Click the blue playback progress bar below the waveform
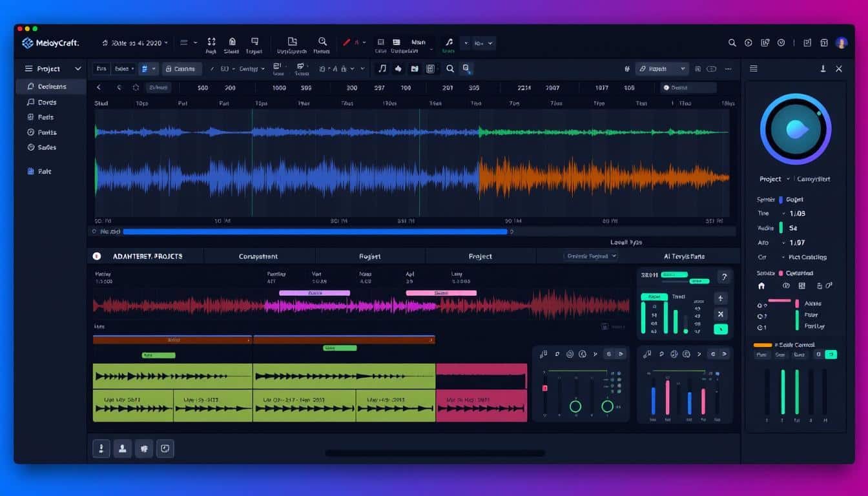This screenshot has width=868, height=496. [316, 231]
